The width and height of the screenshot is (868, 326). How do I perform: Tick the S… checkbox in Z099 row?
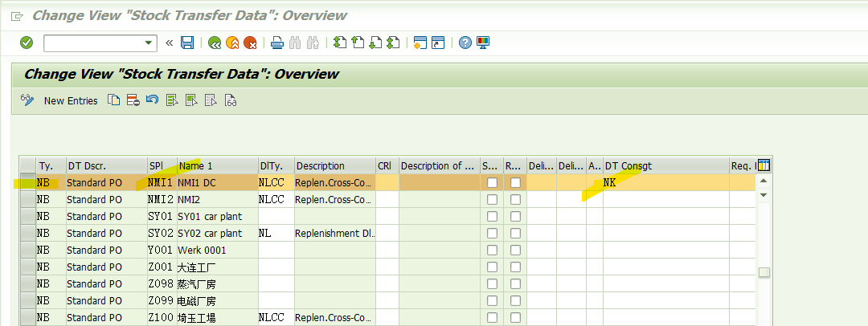[x=492, y=301]
